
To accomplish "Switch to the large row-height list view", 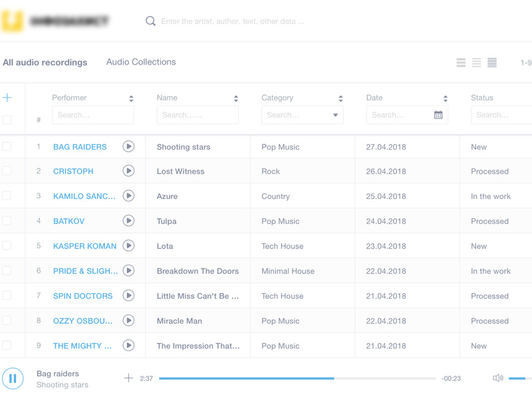I will point(461,62).
